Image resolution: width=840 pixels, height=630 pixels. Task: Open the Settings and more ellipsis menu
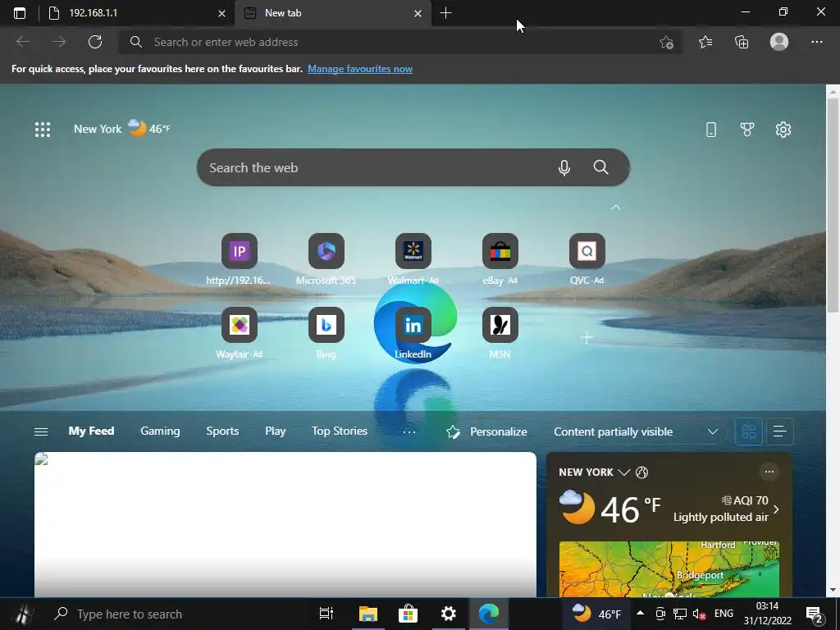[816, 42]
